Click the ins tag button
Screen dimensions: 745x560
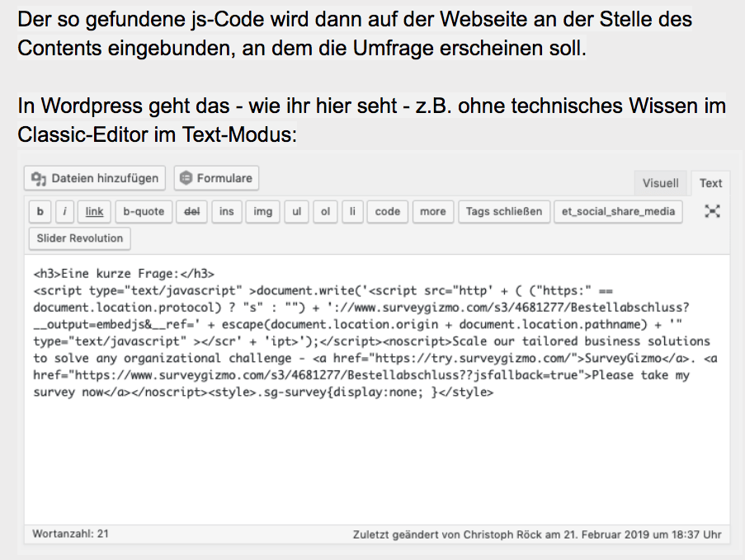click(227, 211)
